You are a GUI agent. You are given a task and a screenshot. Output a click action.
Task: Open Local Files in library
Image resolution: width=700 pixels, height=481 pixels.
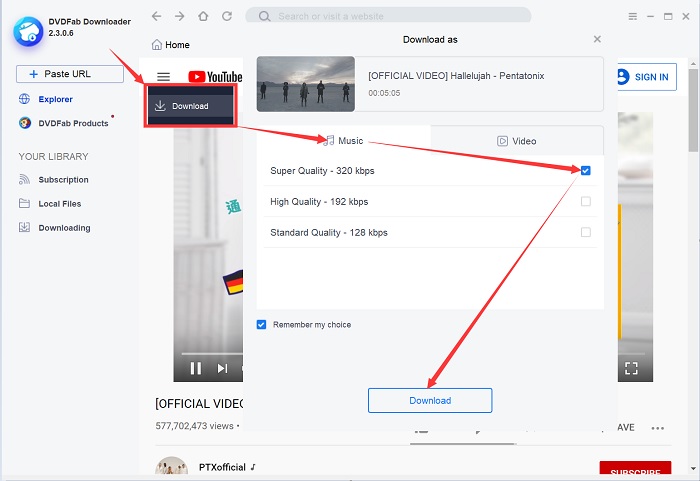point(50,204)
